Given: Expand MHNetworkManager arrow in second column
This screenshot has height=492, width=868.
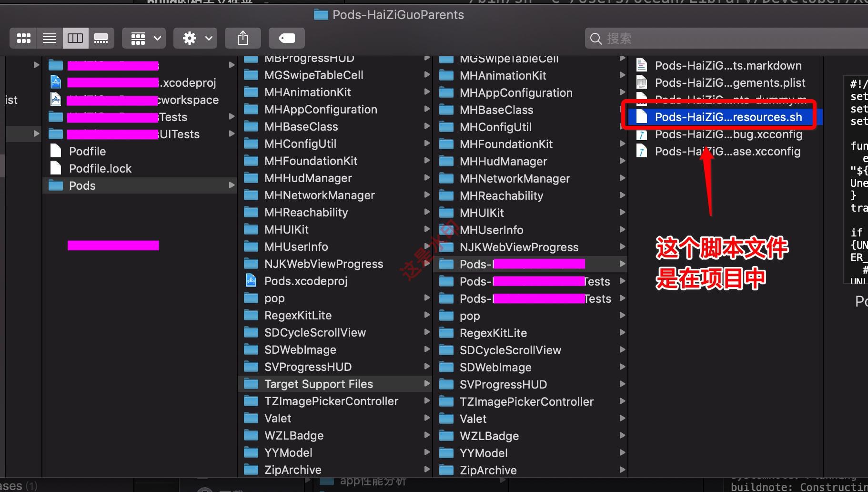Looking at the screenshot, I should pos(427,195).
